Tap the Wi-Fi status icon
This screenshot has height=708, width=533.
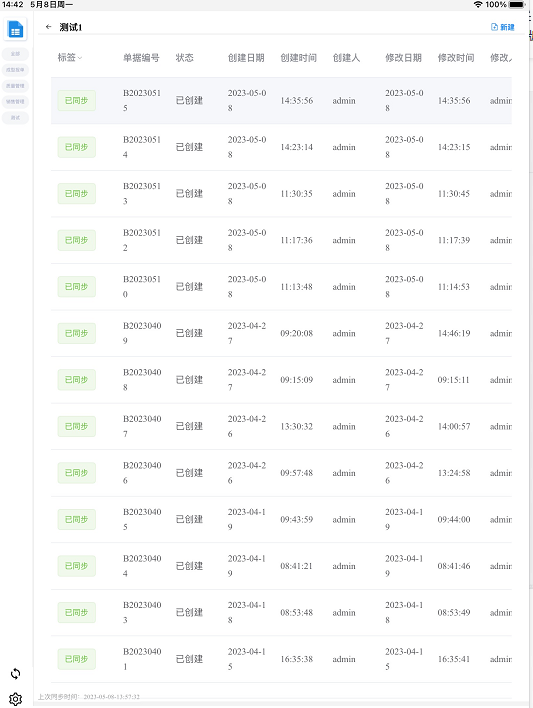coord(478,5)
